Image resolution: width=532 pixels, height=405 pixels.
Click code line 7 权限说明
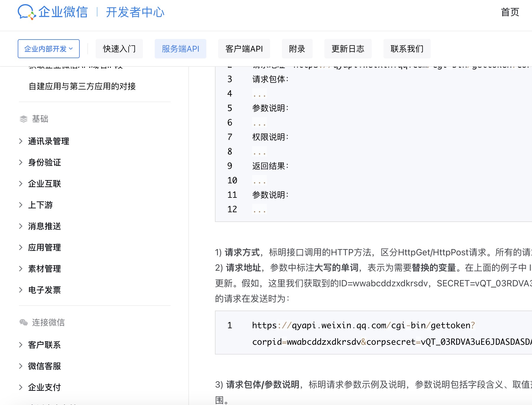(x=270, y=137)
